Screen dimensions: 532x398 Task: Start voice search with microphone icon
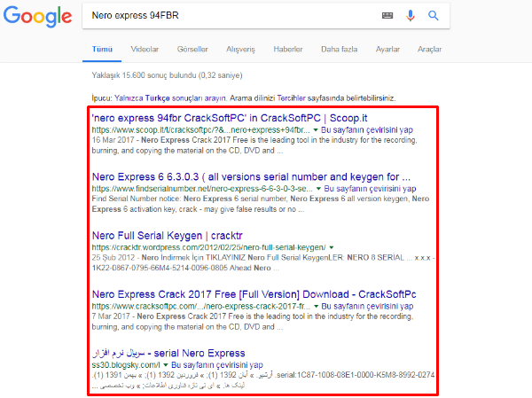click(x=411, y=15)
